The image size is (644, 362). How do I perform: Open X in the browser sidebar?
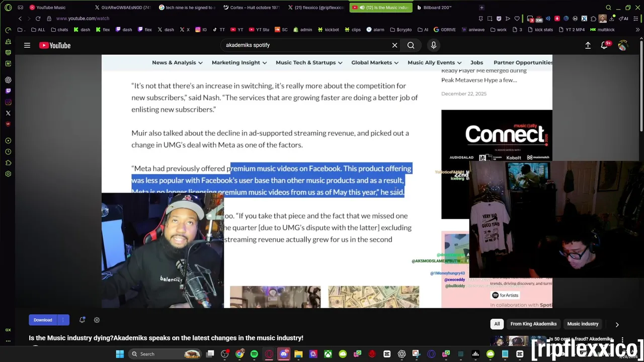8,113
